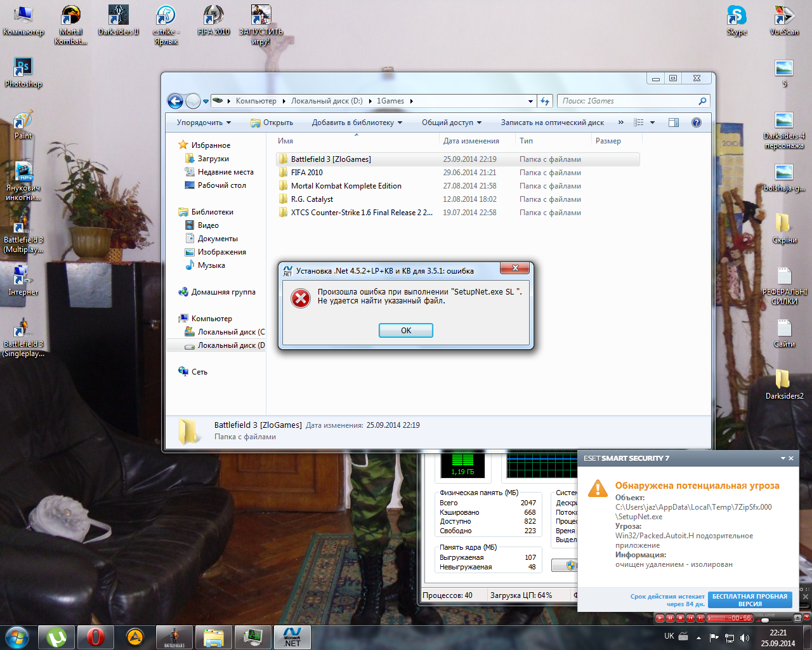Image resolution: width=812 pixels, height=650 pixels.
Task: Refresh the 1Games folder view
Action: [545, 101]
